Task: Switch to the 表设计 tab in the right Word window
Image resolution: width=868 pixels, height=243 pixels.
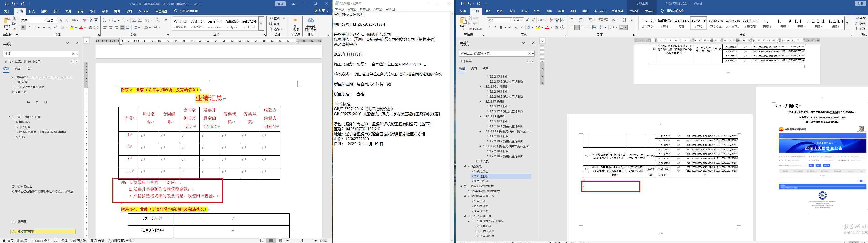Action: click(634, 11)
